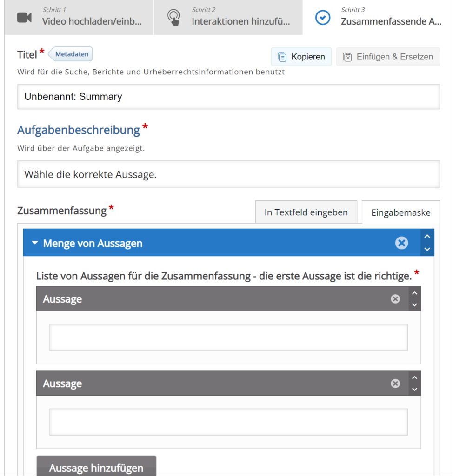Collapse the Menge von Aussagen group
This screenshot has height=476, width=453.
click(35, 243)
